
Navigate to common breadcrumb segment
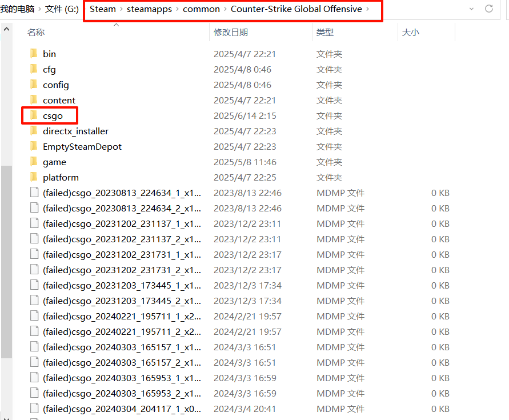click(x=201, y=9)
